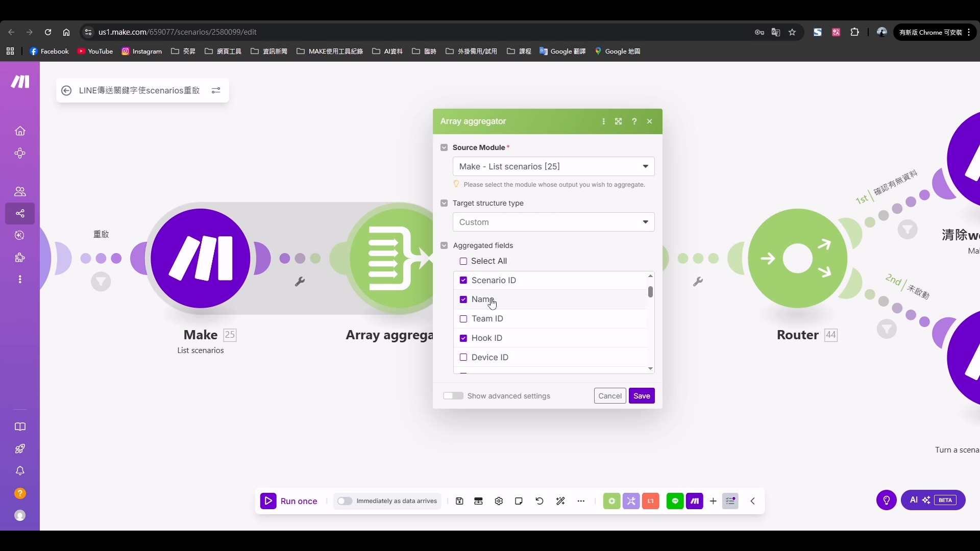Click the Run once button

(289, 501)
